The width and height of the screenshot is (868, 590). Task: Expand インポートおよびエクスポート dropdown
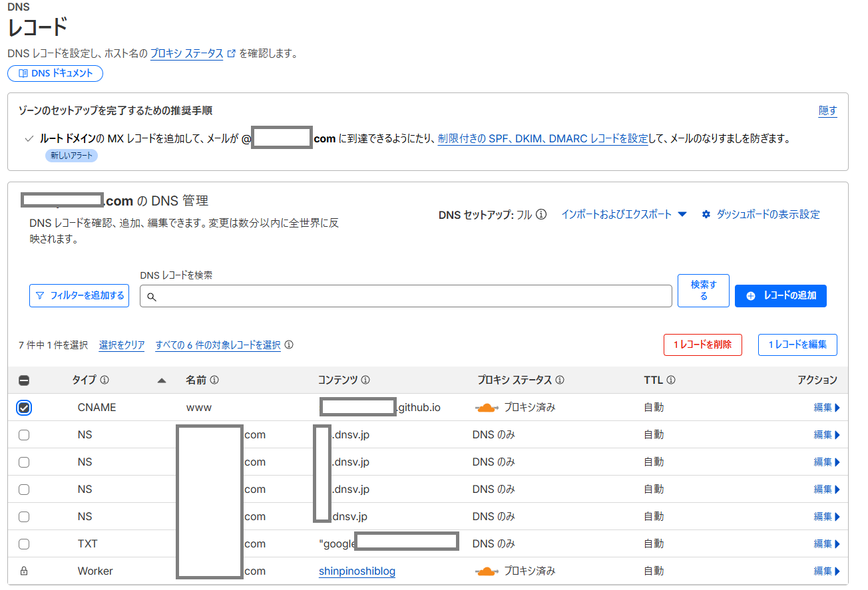point(624,214)
